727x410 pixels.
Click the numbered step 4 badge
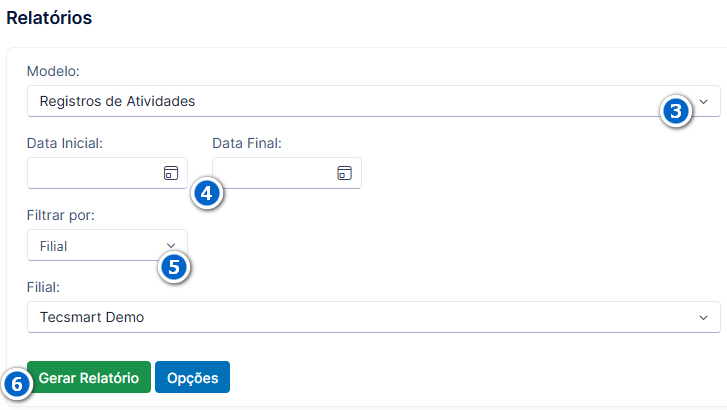click(x=207, y=193)
